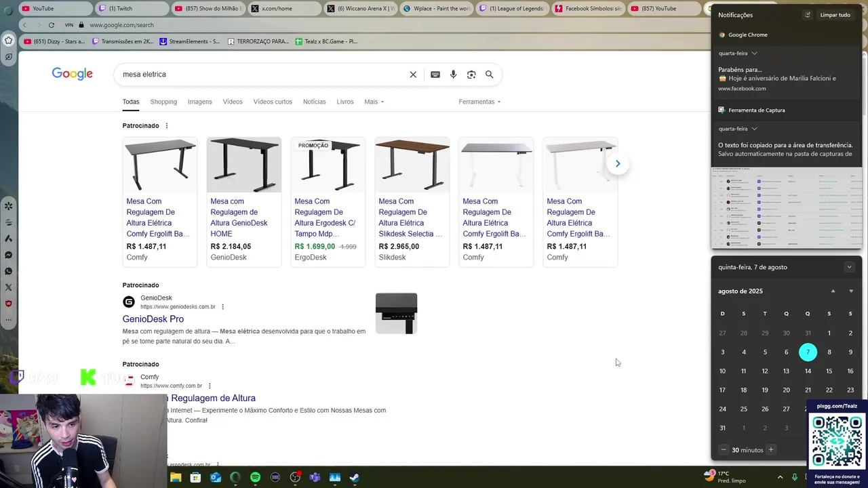
Task: Open Microsoft Teams from the taskbar
Action: (315, 477)
